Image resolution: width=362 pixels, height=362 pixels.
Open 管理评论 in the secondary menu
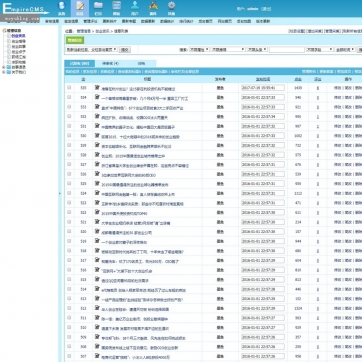pyautogui.click(x=90, y=21)
